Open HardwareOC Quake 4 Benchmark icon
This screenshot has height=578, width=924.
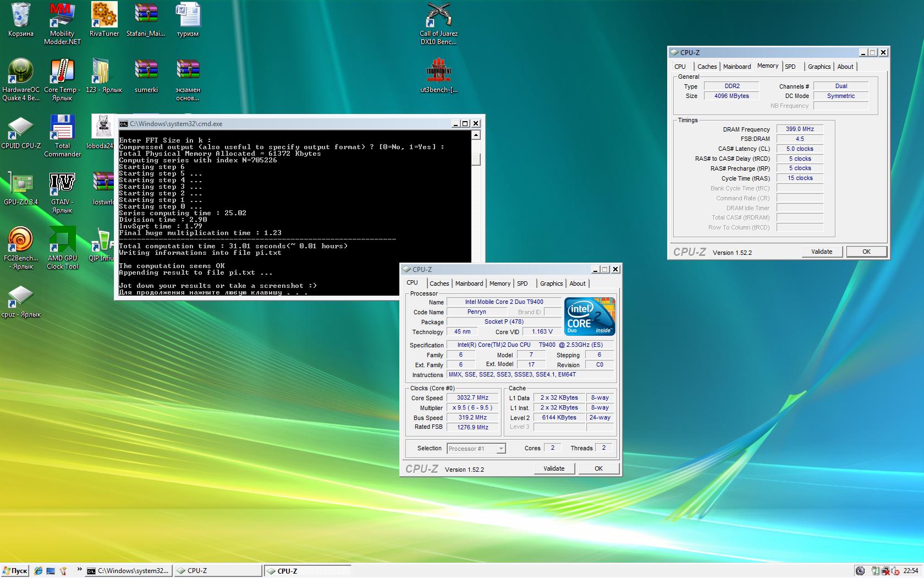click(21, 80)
